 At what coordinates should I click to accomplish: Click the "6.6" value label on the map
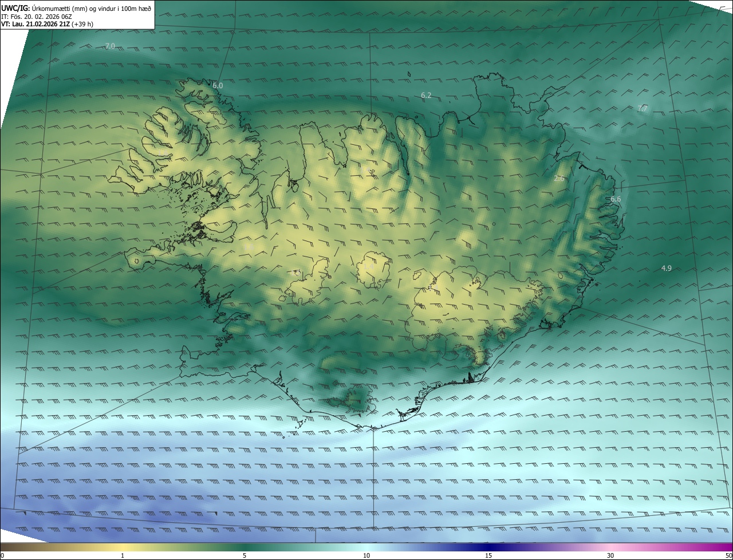(616, 199)
